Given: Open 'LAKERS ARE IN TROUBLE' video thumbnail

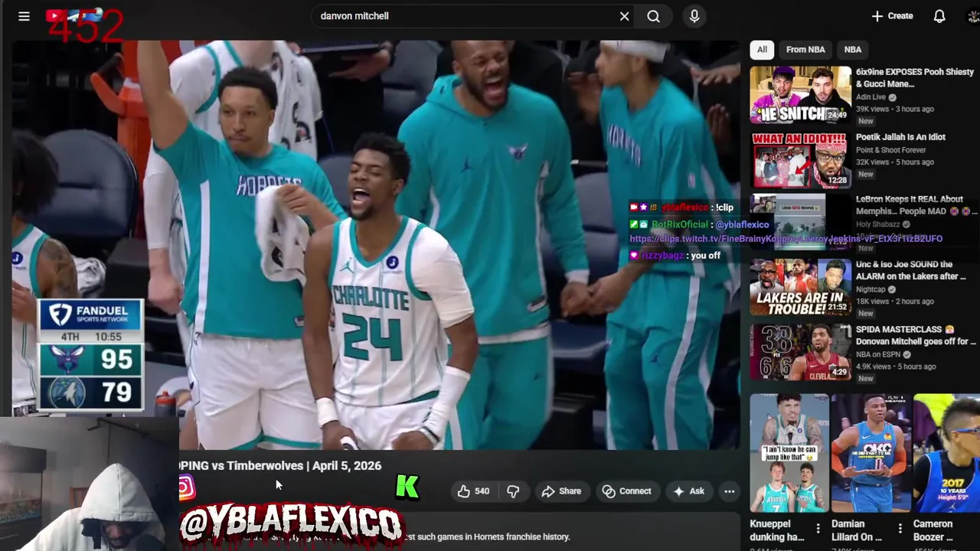Looking at the screenshot, I should click(x=800, y=288).
